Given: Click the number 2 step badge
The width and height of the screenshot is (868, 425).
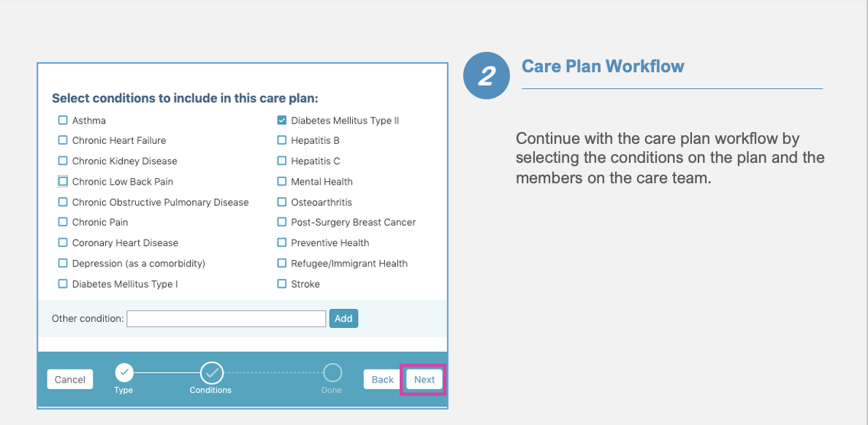Looking at the screenshot, I should 486,76.
